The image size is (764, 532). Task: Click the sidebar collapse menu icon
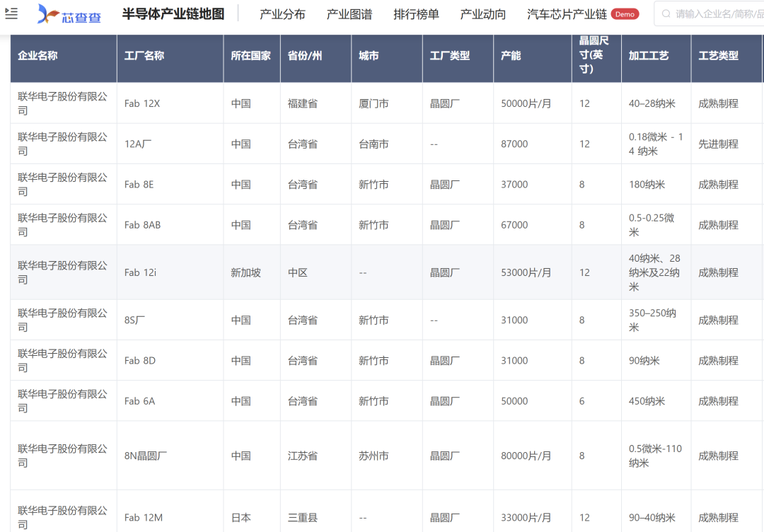pyautogui.click(x=11, y=13)
